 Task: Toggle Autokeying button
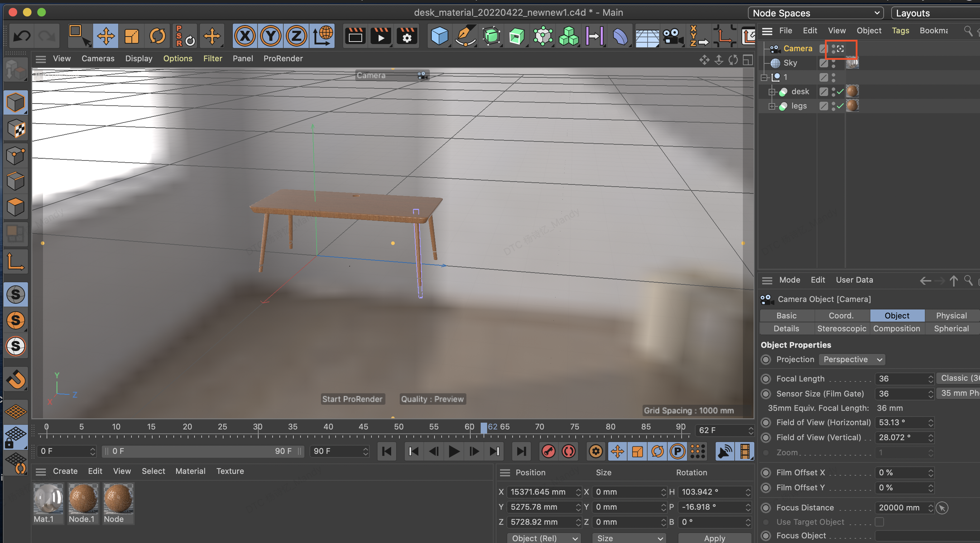click(x=569, y=451)
